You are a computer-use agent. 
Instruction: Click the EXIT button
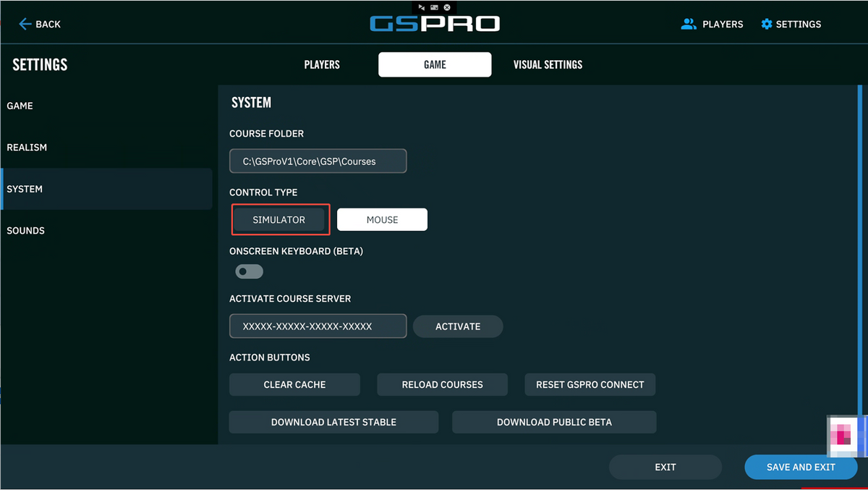[x=665, y=467]
